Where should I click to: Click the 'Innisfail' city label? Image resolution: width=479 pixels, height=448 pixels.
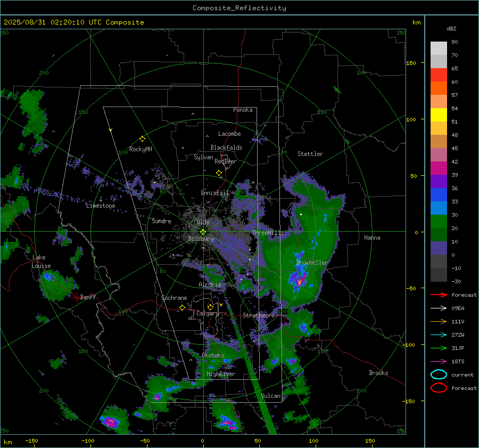(x=215, y=193)
